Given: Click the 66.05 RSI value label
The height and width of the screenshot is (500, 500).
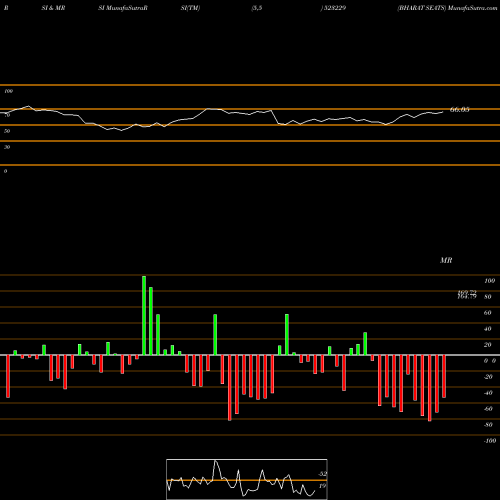Looking at the screenshot, I should pos(460,110).
